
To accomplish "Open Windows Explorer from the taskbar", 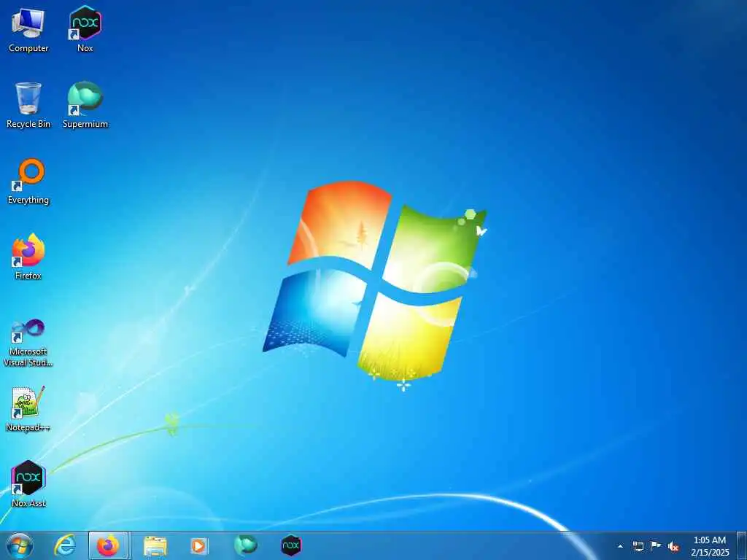I will (155, 545).
